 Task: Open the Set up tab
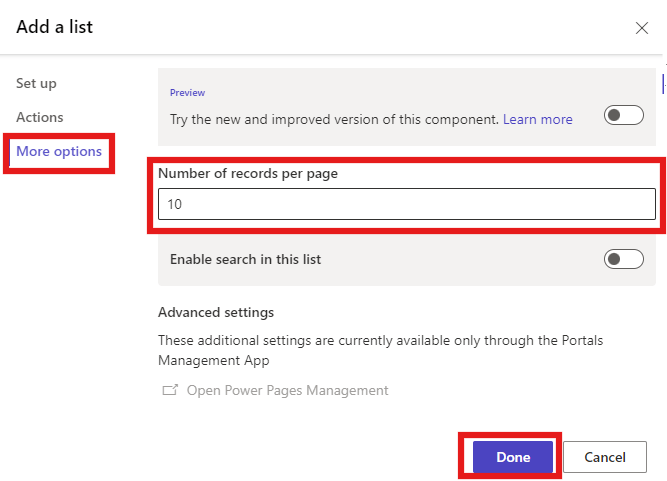point(36,83)
